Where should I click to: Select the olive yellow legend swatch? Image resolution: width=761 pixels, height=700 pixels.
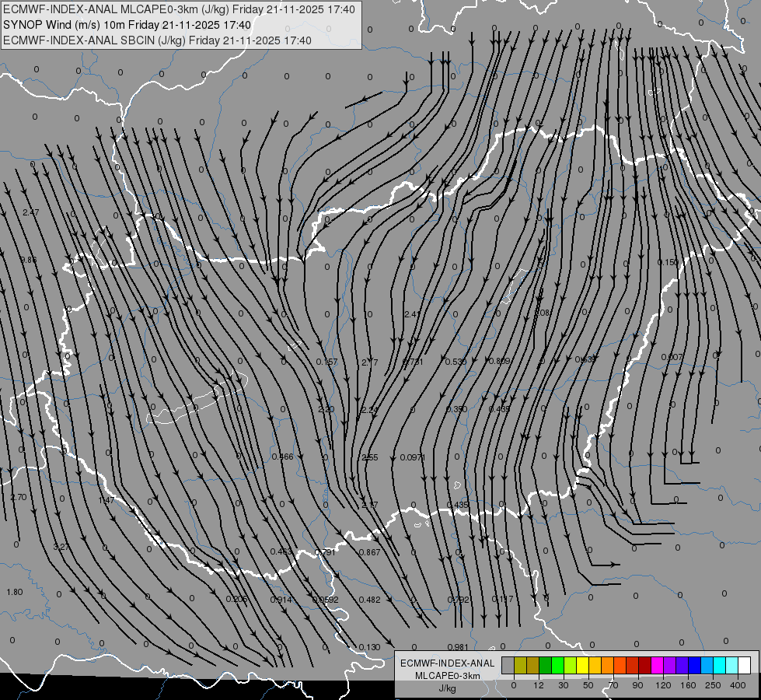click(520, 665)
